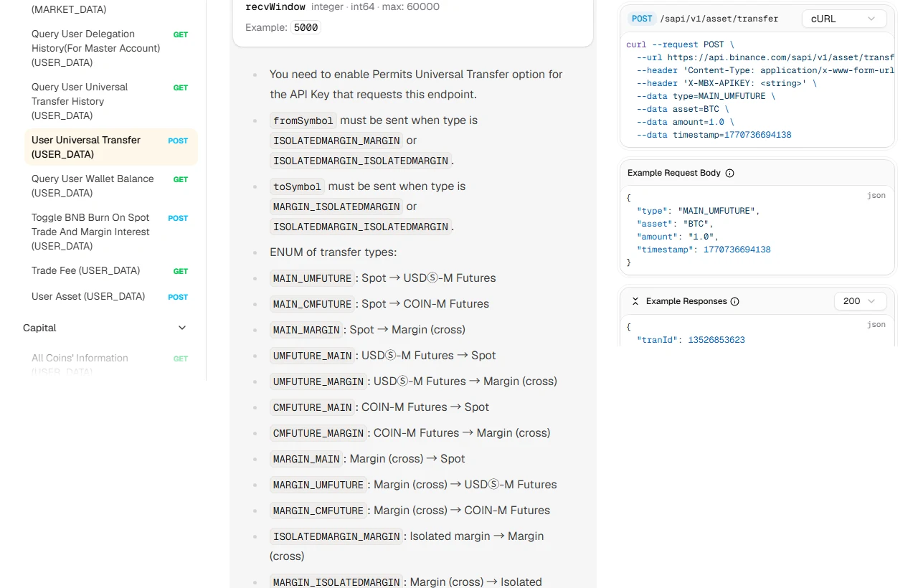The width and height of the screenshot is (918, 588).
Task: Click MAIN_MARGIN in the transfer types list
Action: (306, 330)
